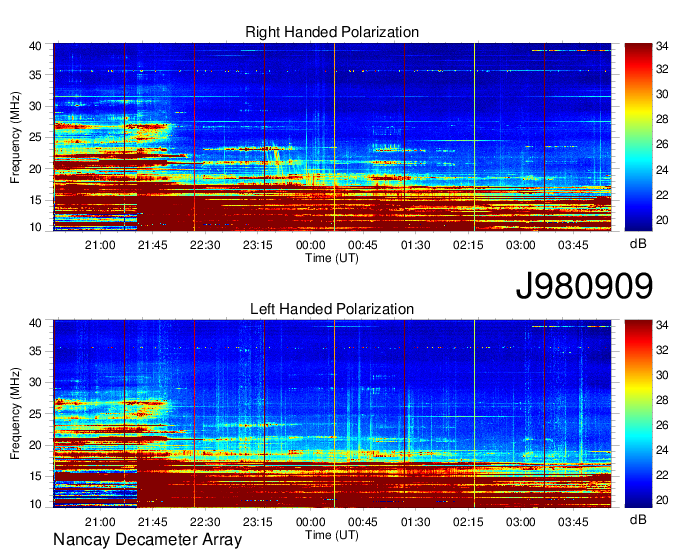Click the 35 MHz tick on Left Handed plot
Image resolution: width=680 pixels, height=552 pixels.
[x=35, y=351]
